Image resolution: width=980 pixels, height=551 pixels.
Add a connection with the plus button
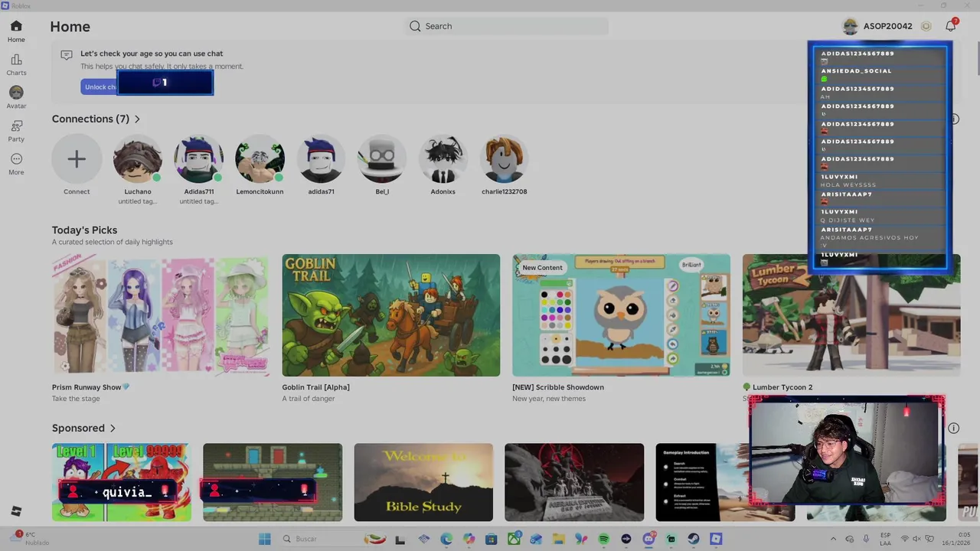[77, 159]
